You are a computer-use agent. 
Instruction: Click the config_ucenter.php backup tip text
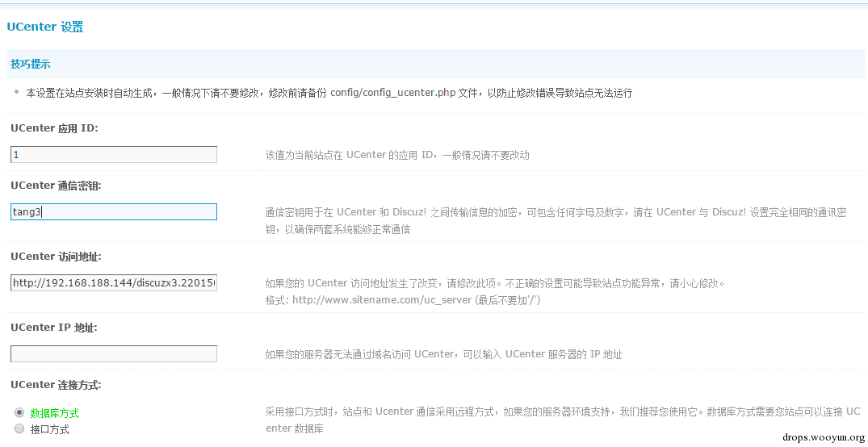[x=329, y=93]
